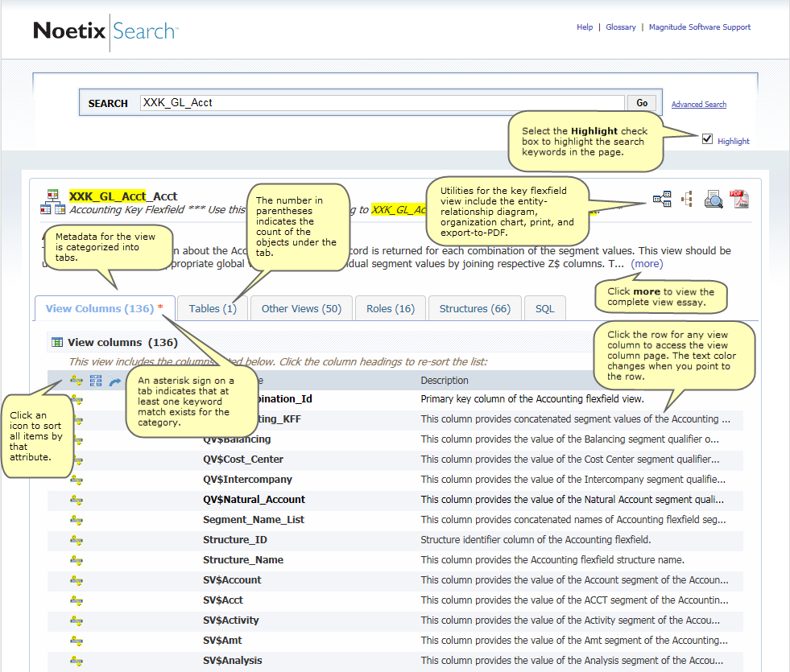Click the (more) link to expand the essay
Image resolution: width=790 pixels, height=672 pixels.
(647, 264)
